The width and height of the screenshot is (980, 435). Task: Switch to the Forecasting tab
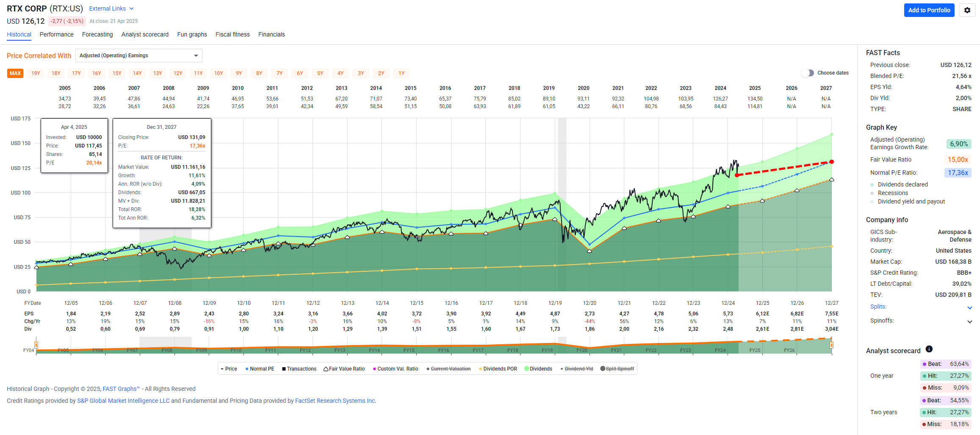click(x=97, y=34)
